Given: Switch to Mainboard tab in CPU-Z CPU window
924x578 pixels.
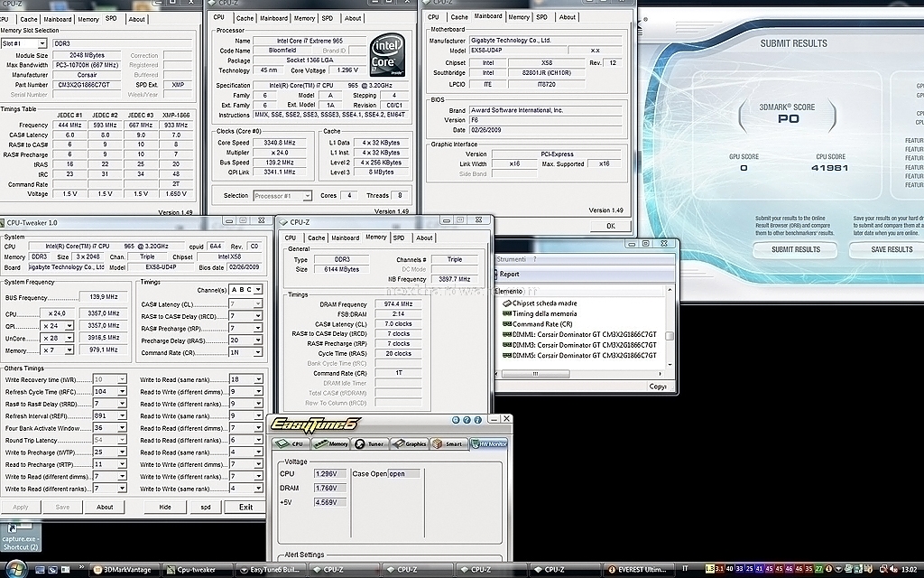Looking at the screenshot, I should coord(274,18).
